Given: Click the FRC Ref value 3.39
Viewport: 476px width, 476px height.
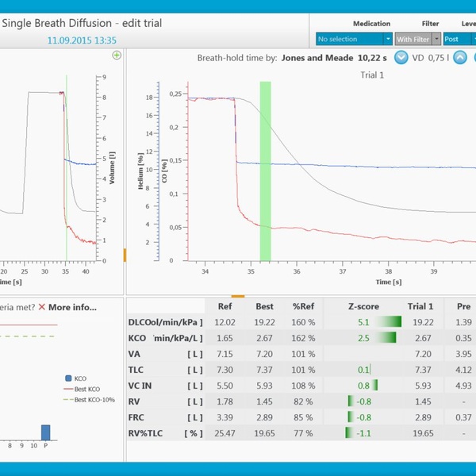Looking at the screenshot, I should (x=225, y=417).
